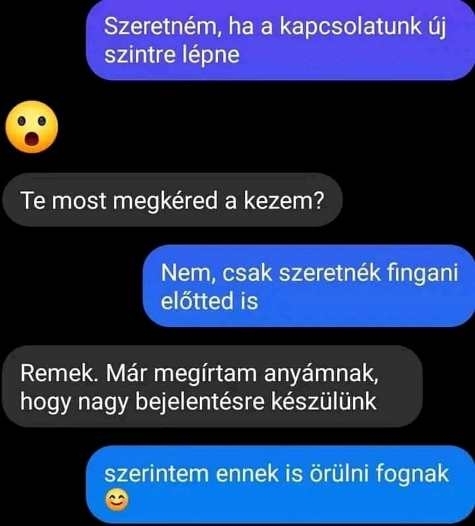This screenshot has width=475, height=526.
Task: Click the words 'szintre lépne' in the purple bubble
Action: pyautogui.click(x=172, y=55)
